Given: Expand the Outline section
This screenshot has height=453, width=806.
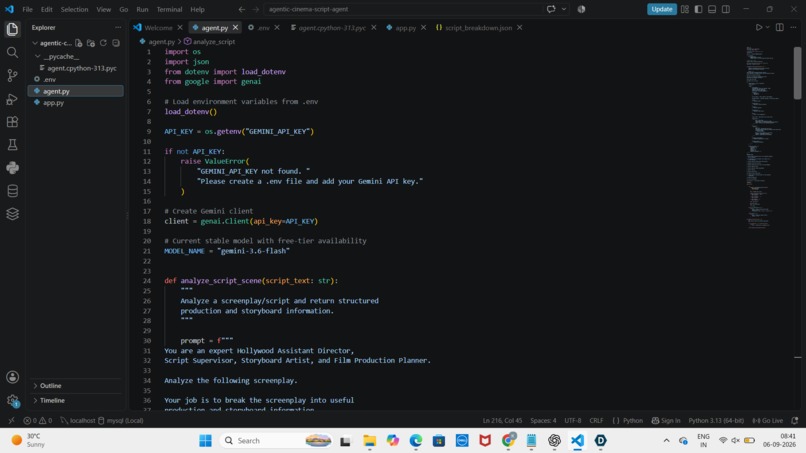Looking at the screenshot, I should 35,386.
